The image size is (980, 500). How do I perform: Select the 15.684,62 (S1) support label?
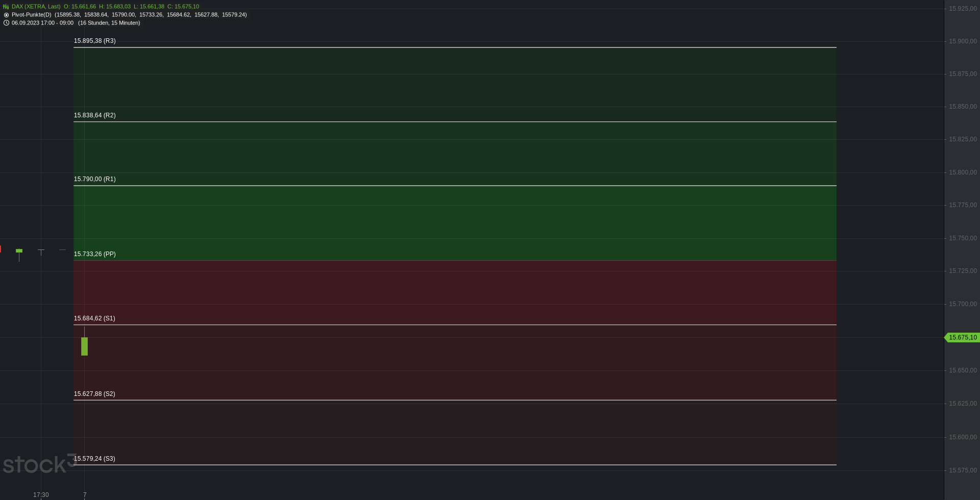[x=94, y=318]
